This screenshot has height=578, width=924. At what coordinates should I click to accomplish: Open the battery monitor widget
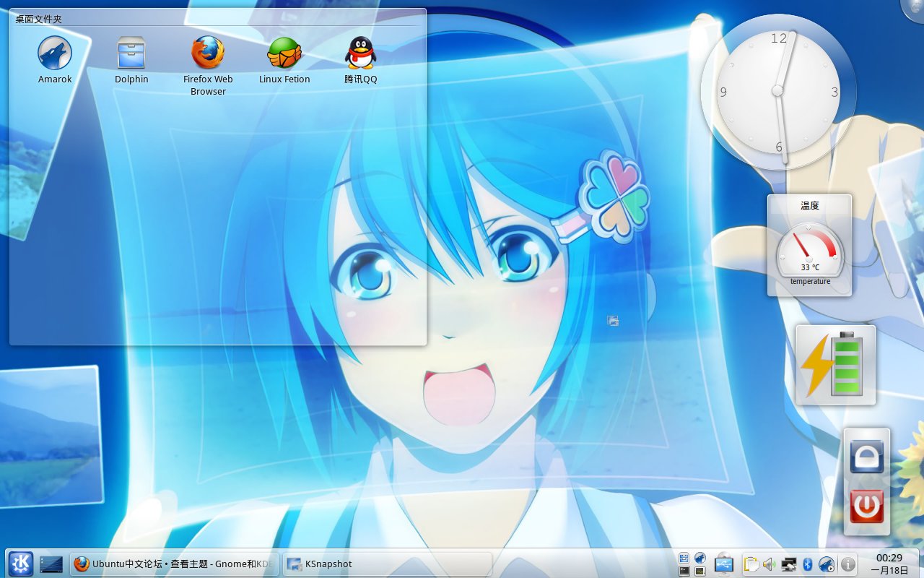836,364
